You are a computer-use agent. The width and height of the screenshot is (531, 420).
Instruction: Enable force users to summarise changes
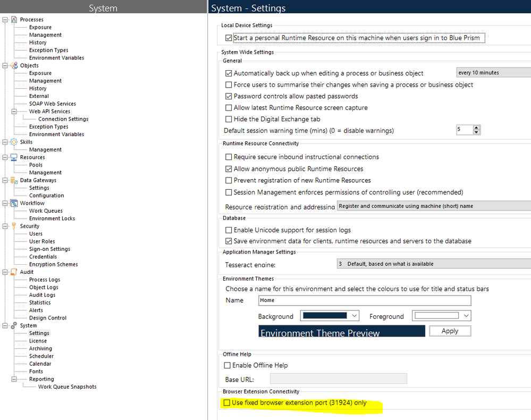229,85
